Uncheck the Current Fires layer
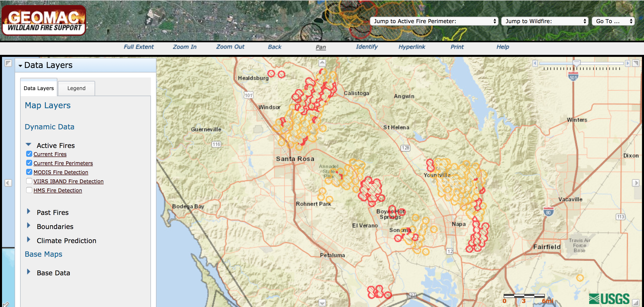 point(29,154)
